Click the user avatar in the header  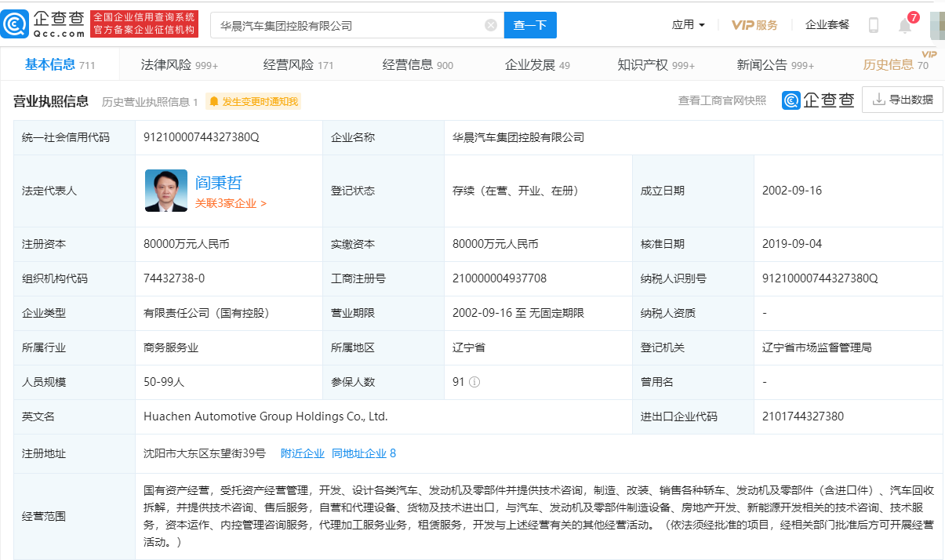[936, 25]
